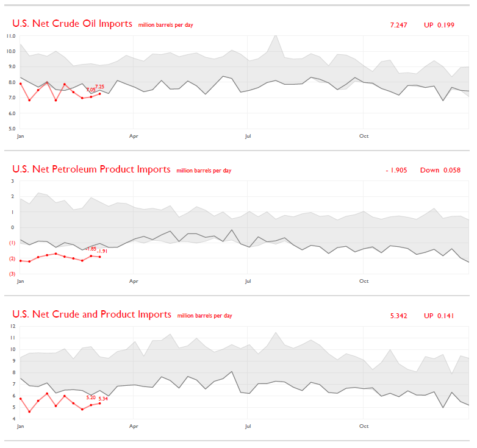Click the U.S. Net Crude Oil Imports title
477x448 pixels.
coord(72,24)
